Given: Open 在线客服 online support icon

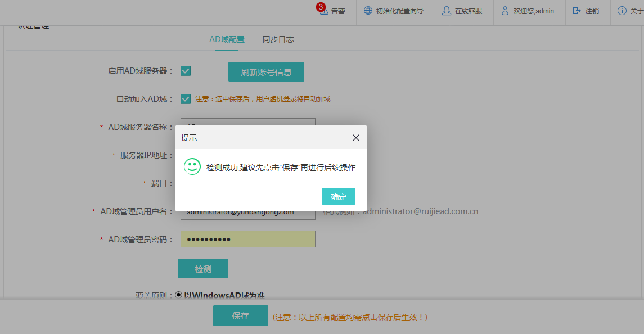Looking at the screenshot, I should pos(447,11).
